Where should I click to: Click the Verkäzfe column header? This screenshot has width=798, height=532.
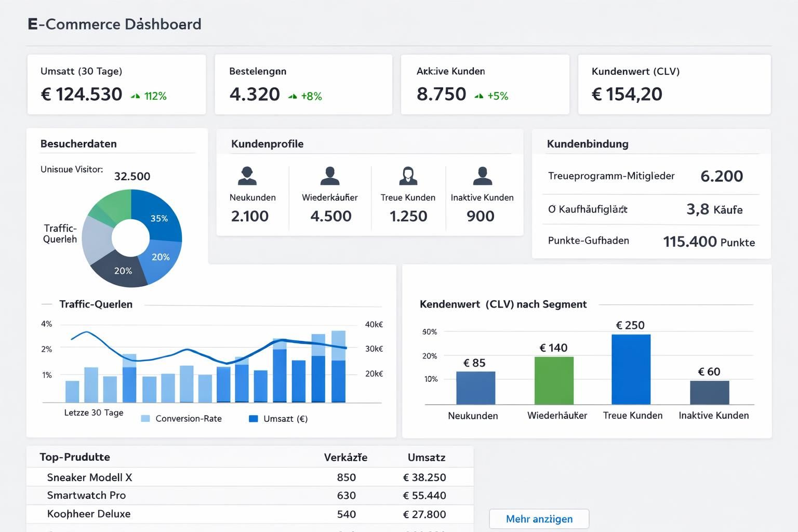click(345, 457)
